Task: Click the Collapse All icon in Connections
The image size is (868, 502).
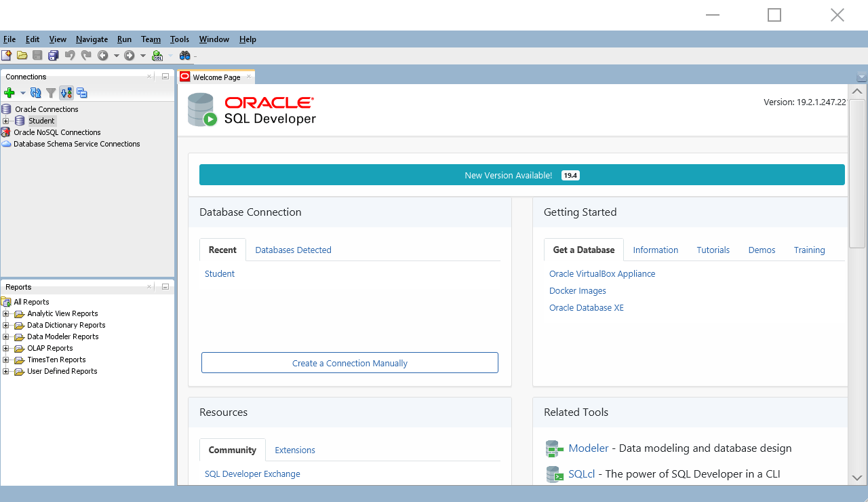Action: (x=81, y=93)
